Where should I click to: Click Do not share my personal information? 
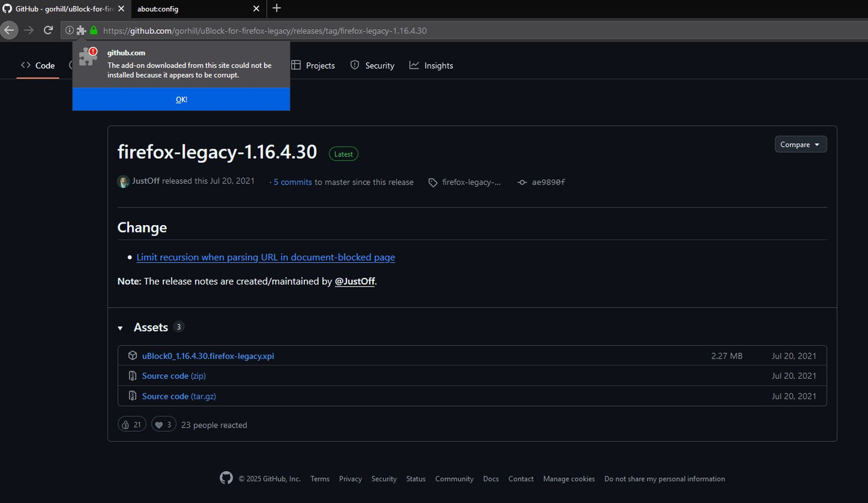(x=665, y=479)
